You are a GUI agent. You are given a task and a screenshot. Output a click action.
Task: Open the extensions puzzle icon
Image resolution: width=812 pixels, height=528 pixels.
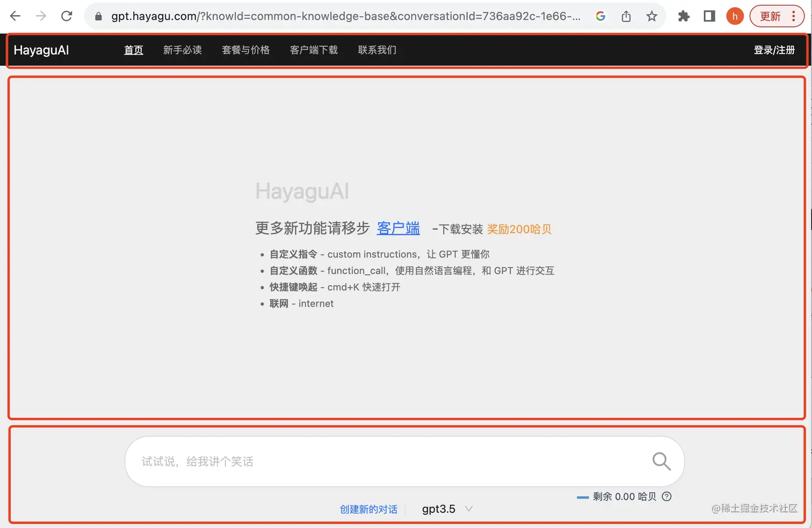[x=684, y=16]
